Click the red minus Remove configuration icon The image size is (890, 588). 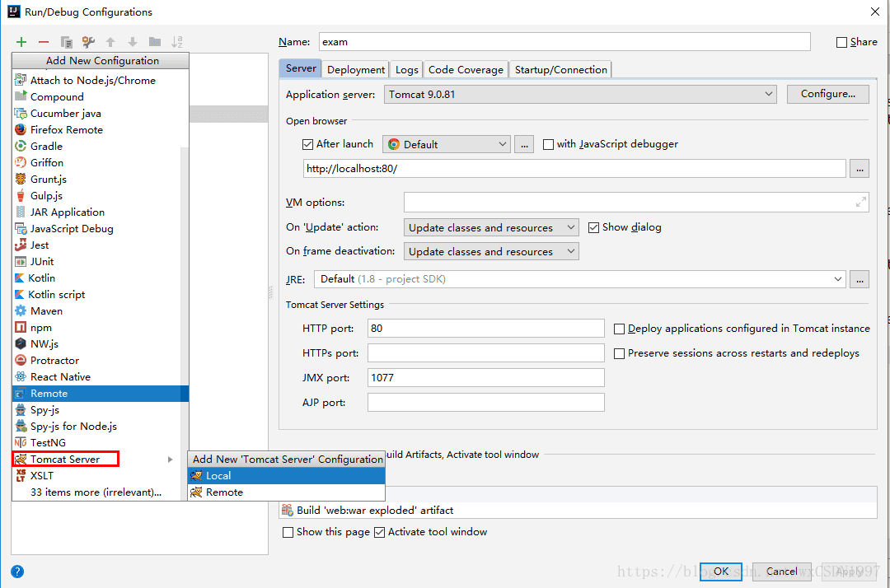[x=44, y=42]
